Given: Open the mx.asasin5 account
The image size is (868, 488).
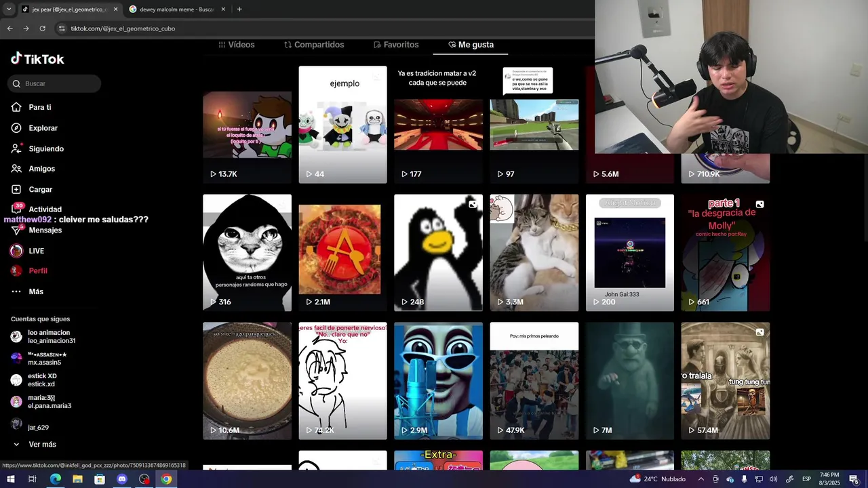Looking at the screenshot, I should click(x=39, y=359).
